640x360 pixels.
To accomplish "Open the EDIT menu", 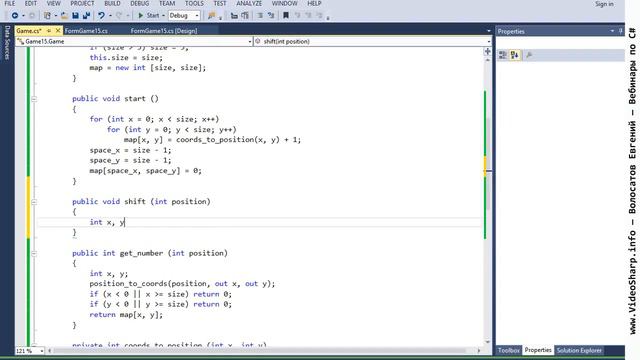I will tap(31, 3).
